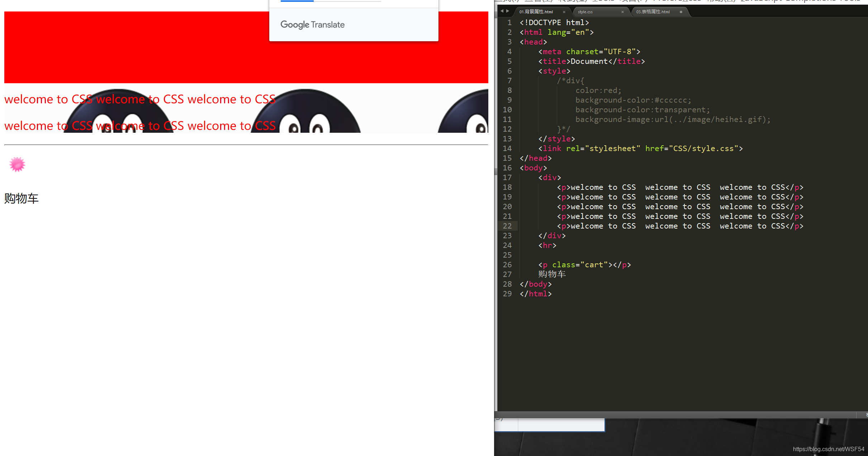Image resolution: width=868 pixels, height=456 pixels.
Task: Click the background-color:transparent; comment line
Action: pyautogui.click(x=642, y=110)
